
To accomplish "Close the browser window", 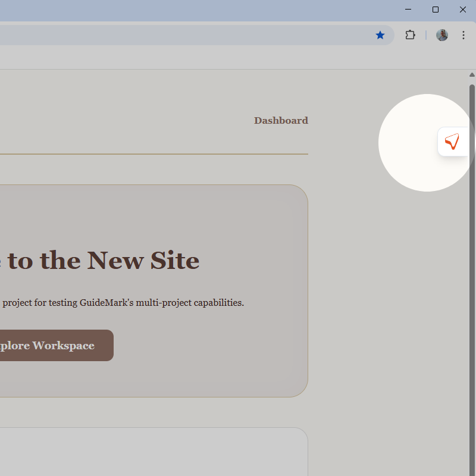I will pos(462,10).
